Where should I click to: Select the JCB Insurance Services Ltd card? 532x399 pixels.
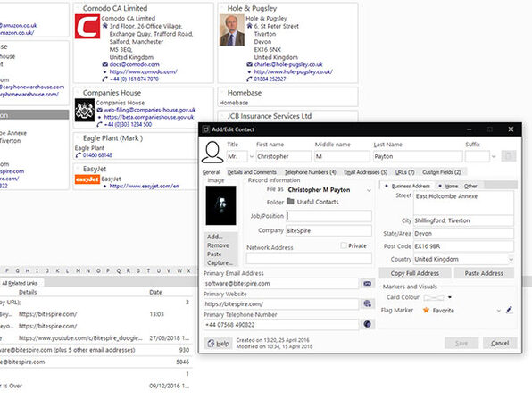(x=287, y=116)
